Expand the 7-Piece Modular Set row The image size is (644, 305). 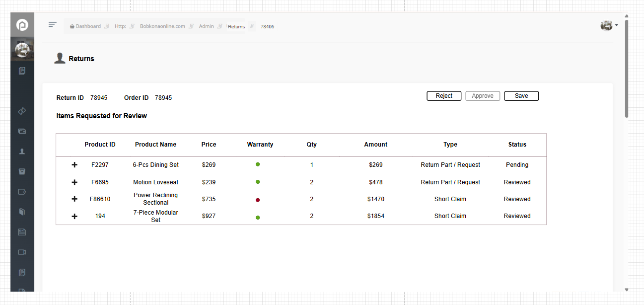tap(74, 216)
